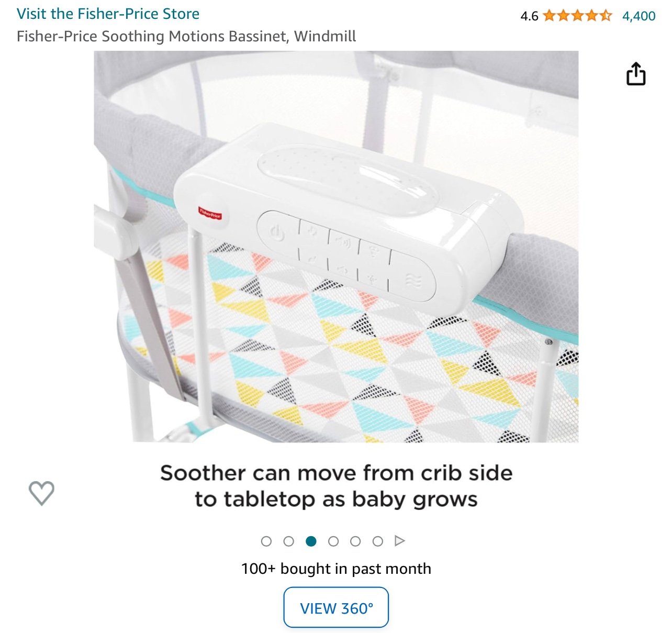Jump to the sixth carousel image dot
The image size is (672, 633).
[378, 541]
